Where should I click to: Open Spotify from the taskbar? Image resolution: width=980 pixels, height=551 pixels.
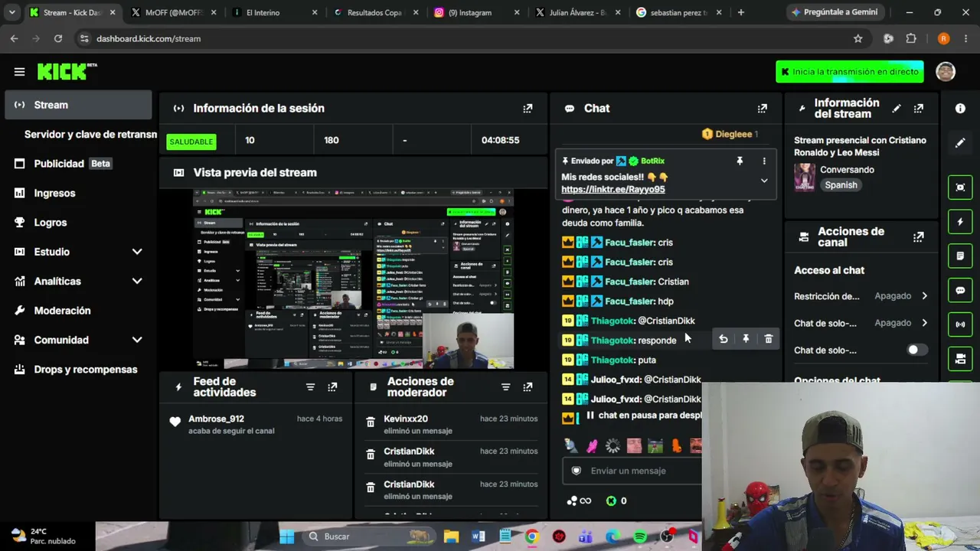tap(640, 536)
